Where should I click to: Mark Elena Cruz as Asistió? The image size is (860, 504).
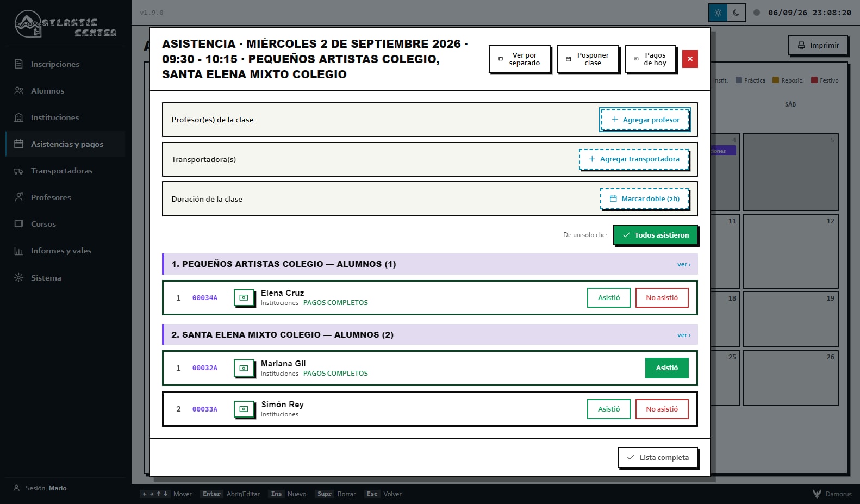point(609,297)
